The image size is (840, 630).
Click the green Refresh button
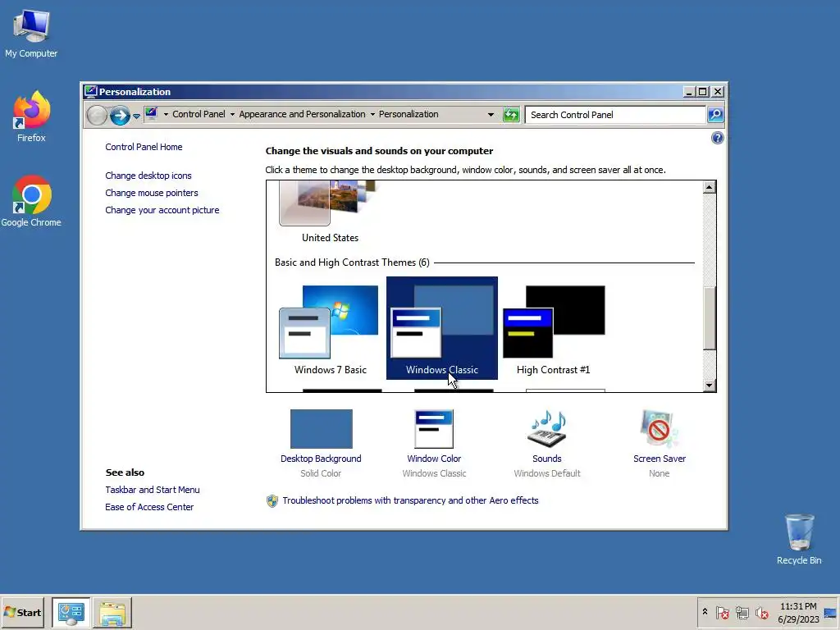[512, 115]
